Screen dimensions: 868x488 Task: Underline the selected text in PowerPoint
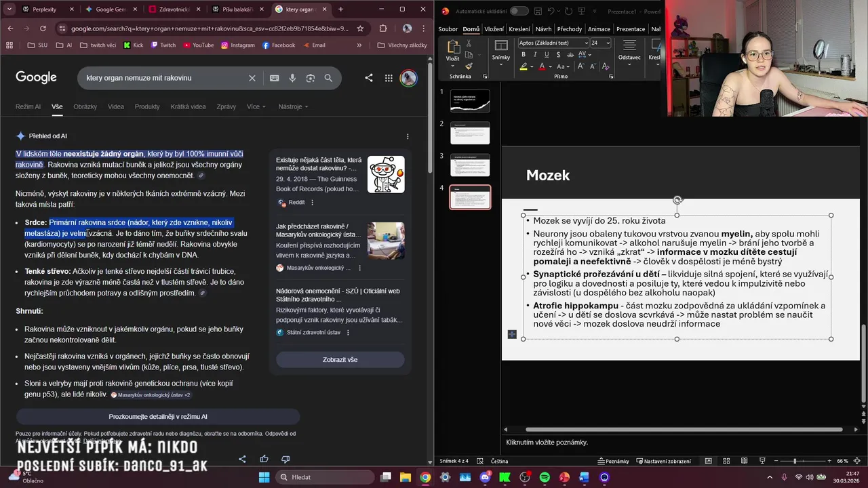pos(545,55)
